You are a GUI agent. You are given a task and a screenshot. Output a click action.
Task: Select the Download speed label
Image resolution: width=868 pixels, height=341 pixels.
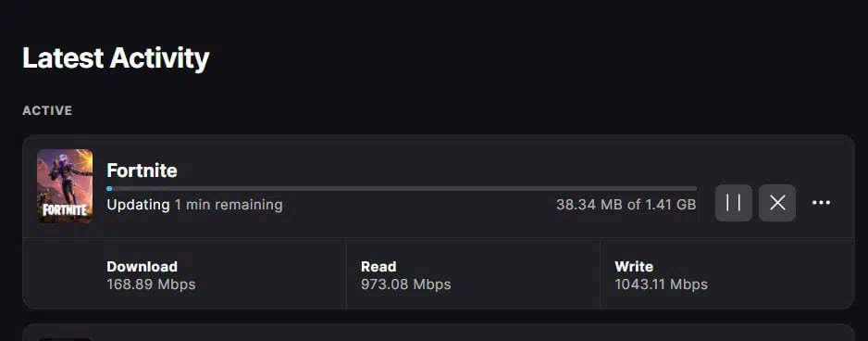(x=142, y=267)
